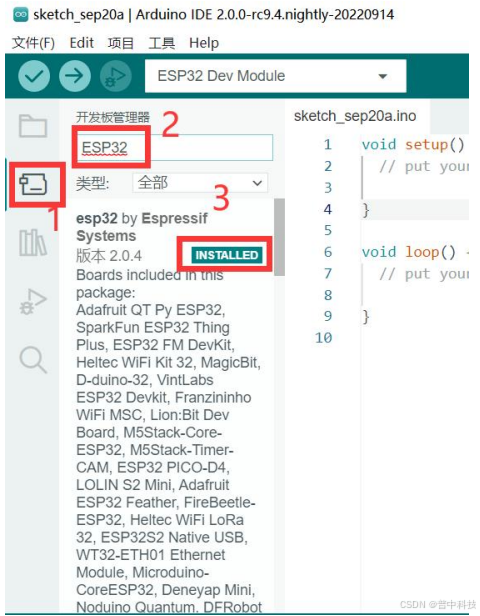This screenshot has height=616, width=480.
Task: Open the Library Manager sidebar icon
Action: [x=33, y=242]
